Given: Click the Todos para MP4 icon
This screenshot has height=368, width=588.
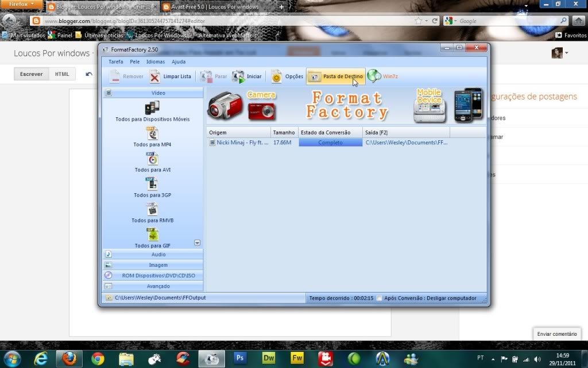Looking at the screenshot, I should coord(152,134).
